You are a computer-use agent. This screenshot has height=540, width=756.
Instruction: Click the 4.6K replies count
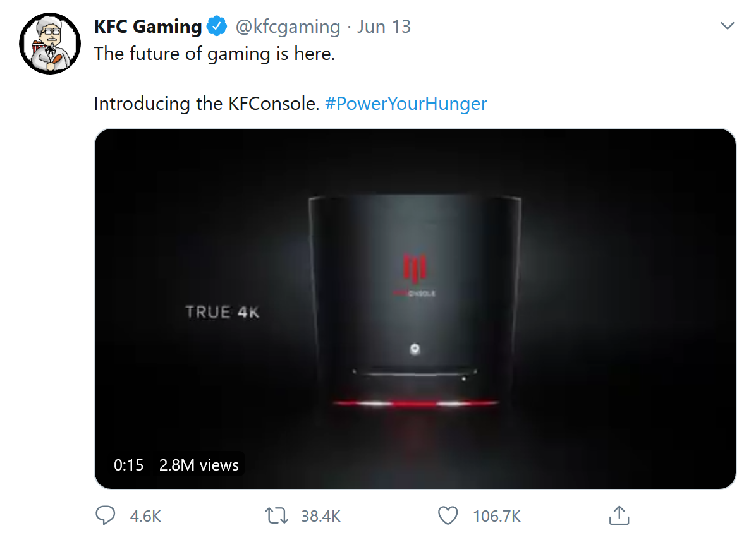[x=145, y=517]
